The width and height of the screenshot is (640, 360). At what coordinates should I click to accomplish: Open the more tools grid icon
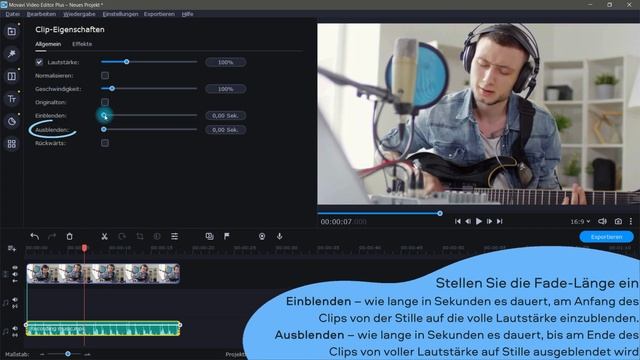pos(11,144)
